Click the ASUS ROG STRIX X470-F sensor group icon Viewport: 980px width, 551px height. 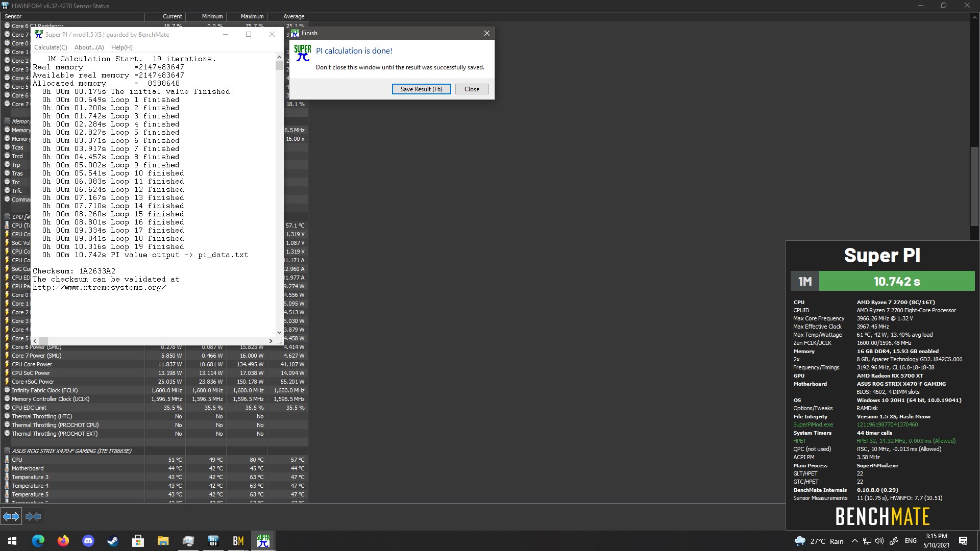click(7, 451)
